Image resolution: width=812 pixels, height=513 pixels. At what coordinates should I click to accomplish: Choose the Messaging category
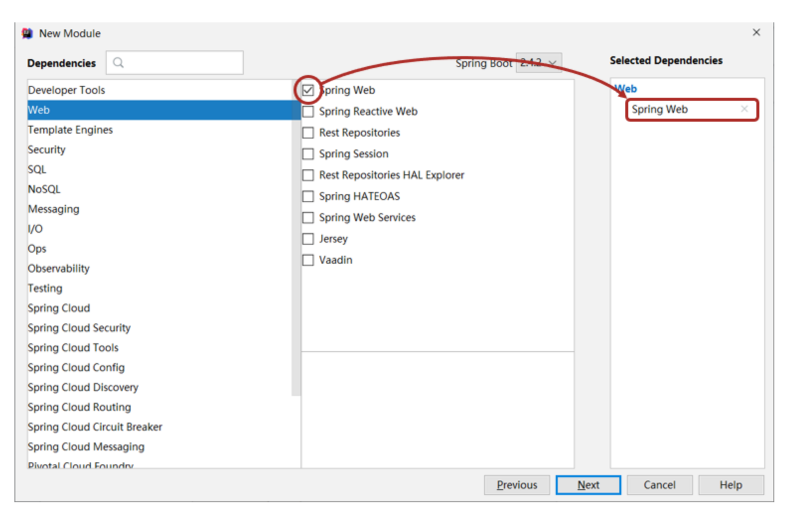(160, 209)
